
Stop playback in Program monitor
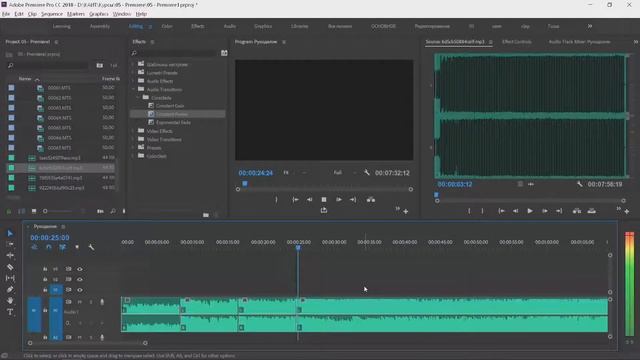(x=324, y=200)
